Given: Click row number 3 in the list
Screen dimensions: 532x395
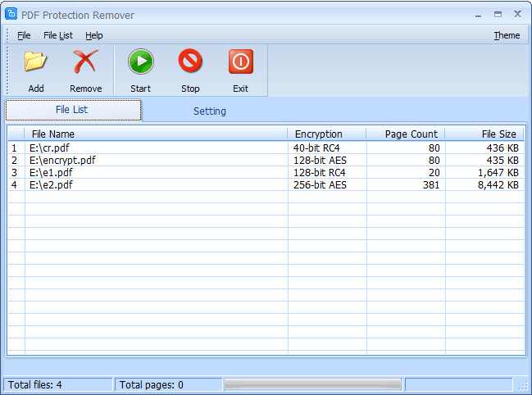Looking at the screenshot, I should click(x=14, y=173).
